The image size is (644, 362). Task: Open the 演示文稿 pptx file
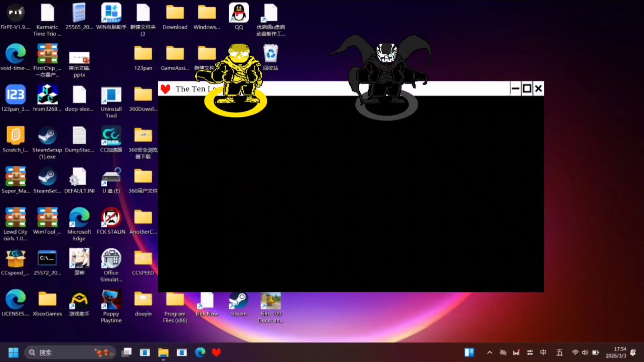click(79, 57)
